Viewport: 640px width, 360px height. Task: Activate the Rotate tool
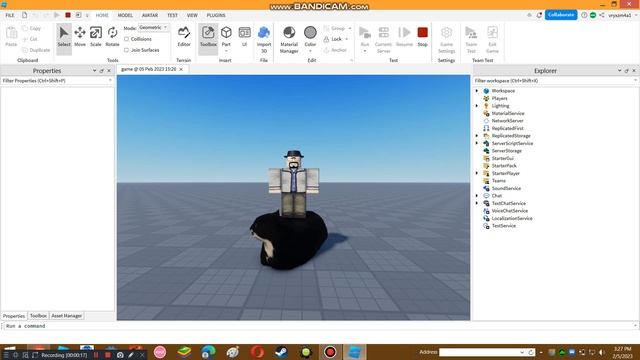click(112, 36)
